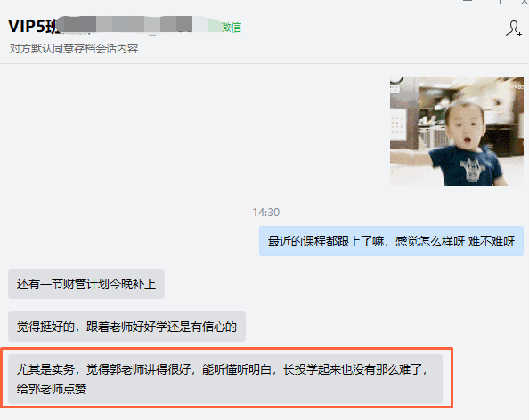Click the 给郭老师点赞 line of text
The image size is (529, 420).
coord(52,389)
